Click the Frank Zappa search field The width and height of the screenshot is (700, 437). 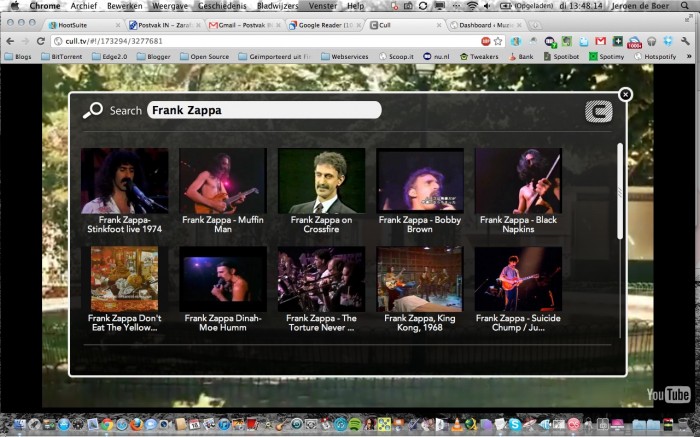pos(264,110)
